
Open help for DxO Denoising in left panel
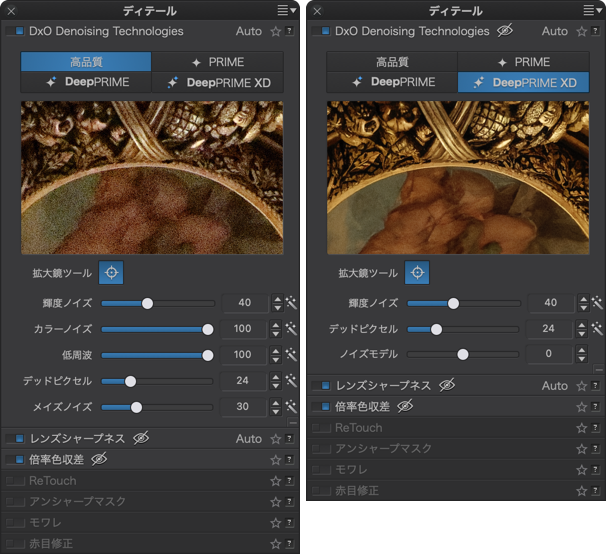[289, 31]
